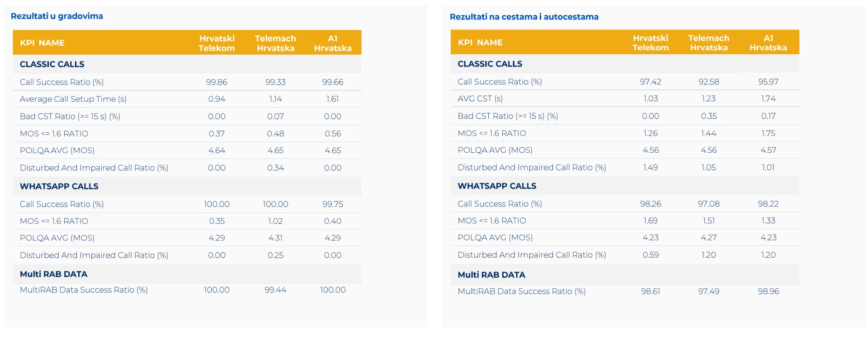Click the 0.17 Bad CST Ratio value

pos(768,116)
